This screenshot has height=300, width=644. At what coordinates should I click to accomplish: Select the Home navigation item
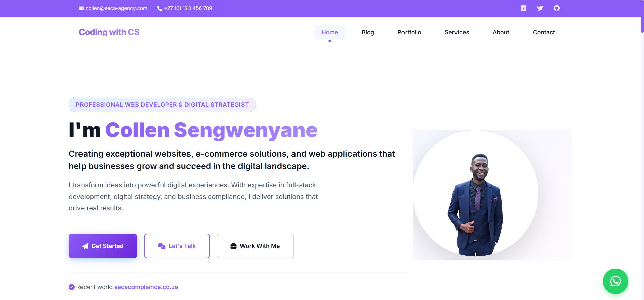coord(330,32)
